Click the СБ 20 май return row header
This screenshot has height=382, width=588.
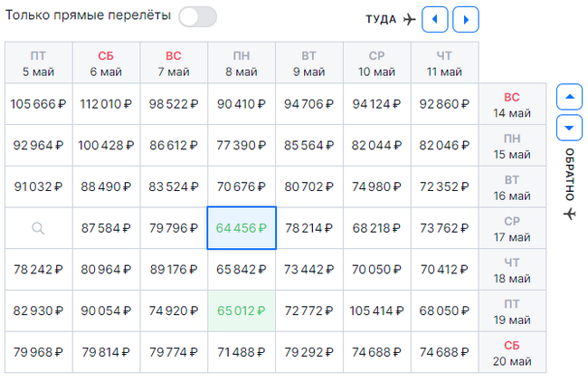[x=512, y=352]
